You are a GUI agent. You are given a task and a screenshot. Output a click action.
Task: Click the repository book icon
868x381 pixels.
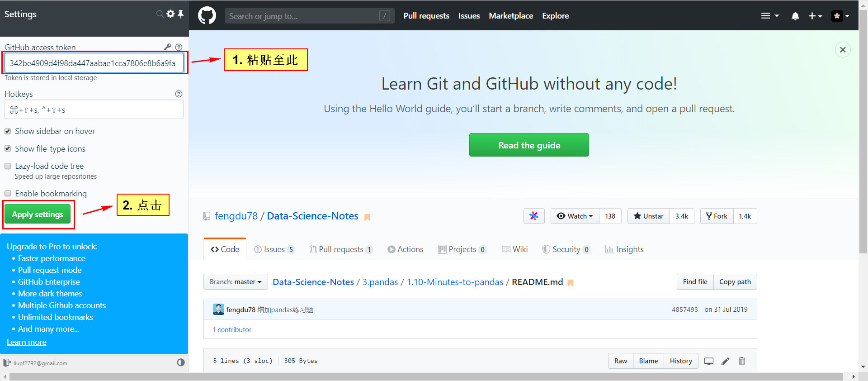coord(207,216)
